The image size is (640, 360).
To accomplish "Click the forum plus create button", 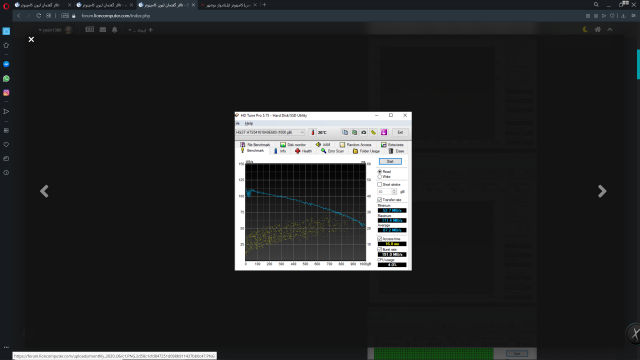I will coord(151,30).
